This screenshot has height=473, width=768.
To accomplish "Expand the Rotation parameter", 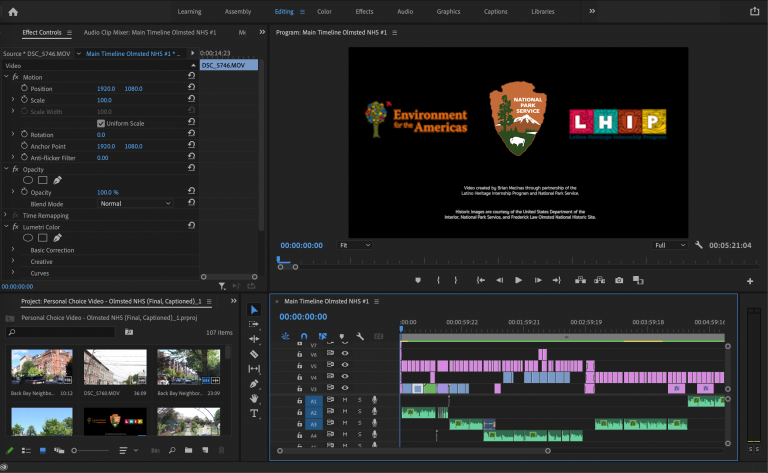I will pyautogui.click(x=13, y=134).
